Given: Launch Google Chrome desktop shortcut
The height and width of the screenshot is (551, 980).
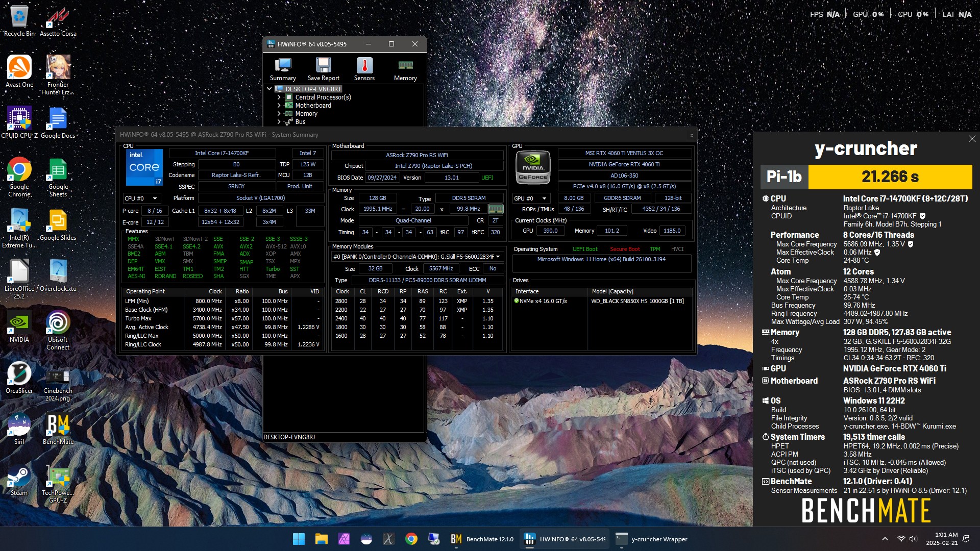Looking at the screenshot, I should (x=19, y=177).
